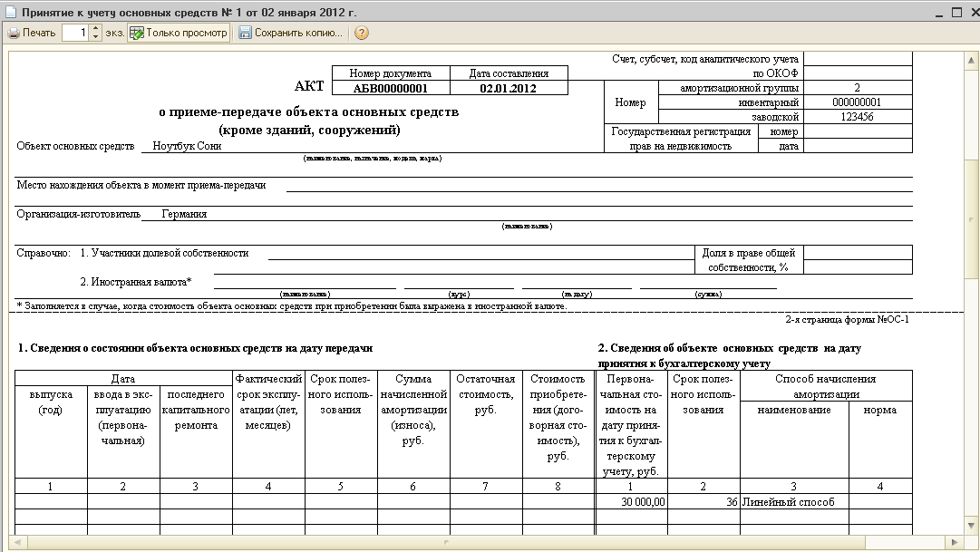Click Доля в праве общей собственности cell

coord(749,260)
